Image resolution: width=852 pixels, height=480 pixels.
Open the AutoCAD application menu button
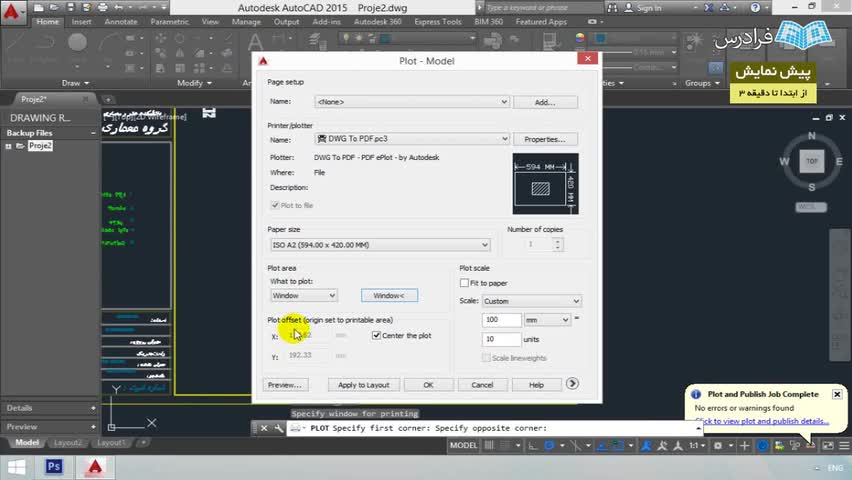tap(12, 12)
